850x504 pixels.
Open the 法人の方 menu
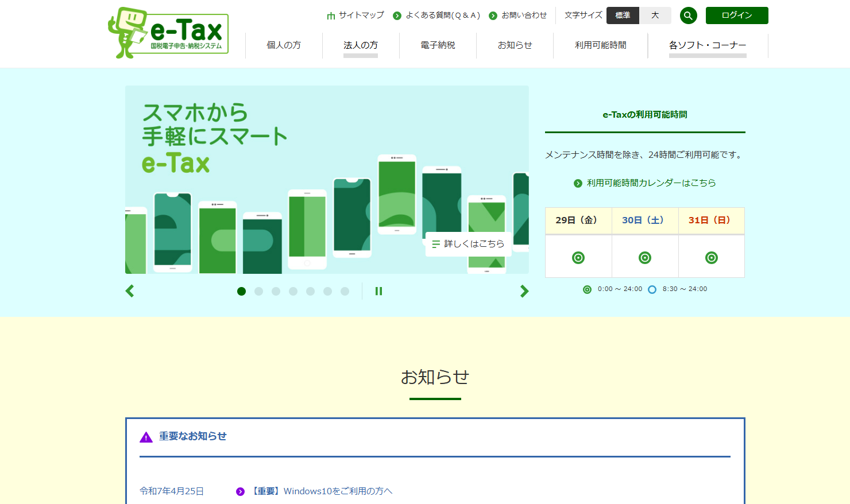tap(361, 45)
